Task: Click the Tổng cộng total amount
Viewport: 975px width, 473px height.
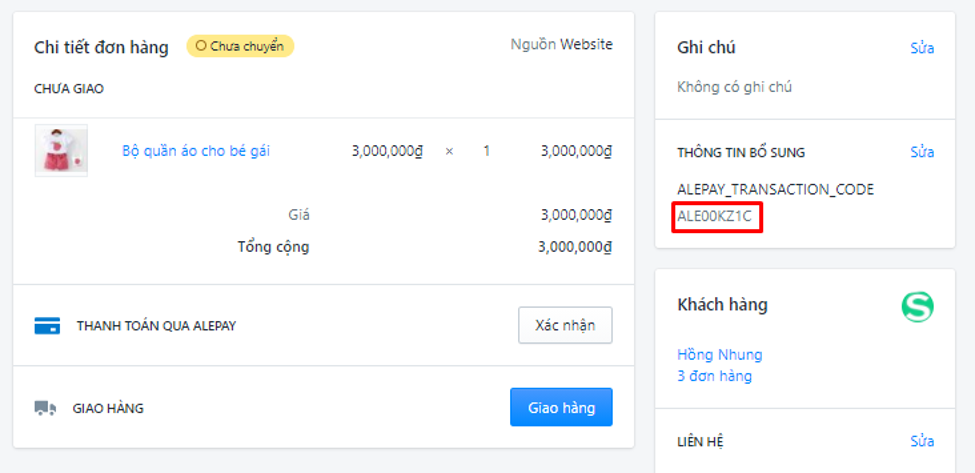Action: [574, 246]
